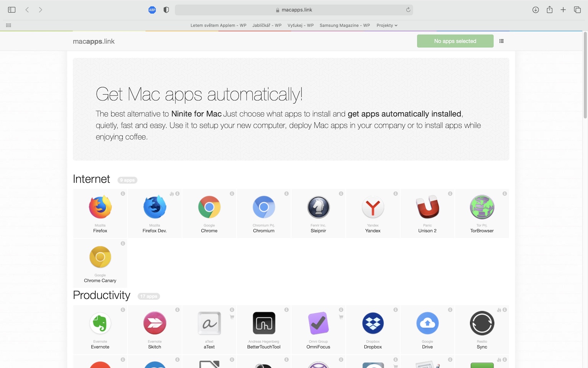Screen dimensions: 588x368
Task: Open info for Skitch tile
Action: click(177, 310)
